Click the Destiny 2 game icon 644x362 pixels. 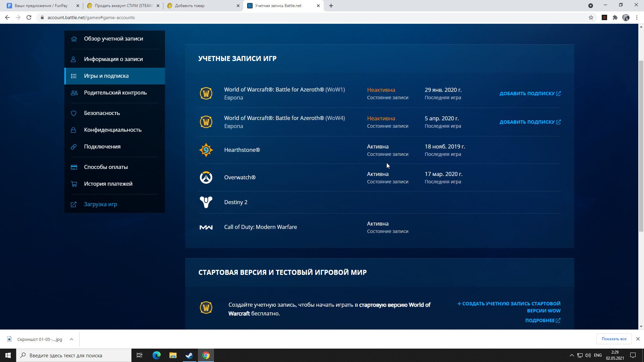(x=206, y=202)
